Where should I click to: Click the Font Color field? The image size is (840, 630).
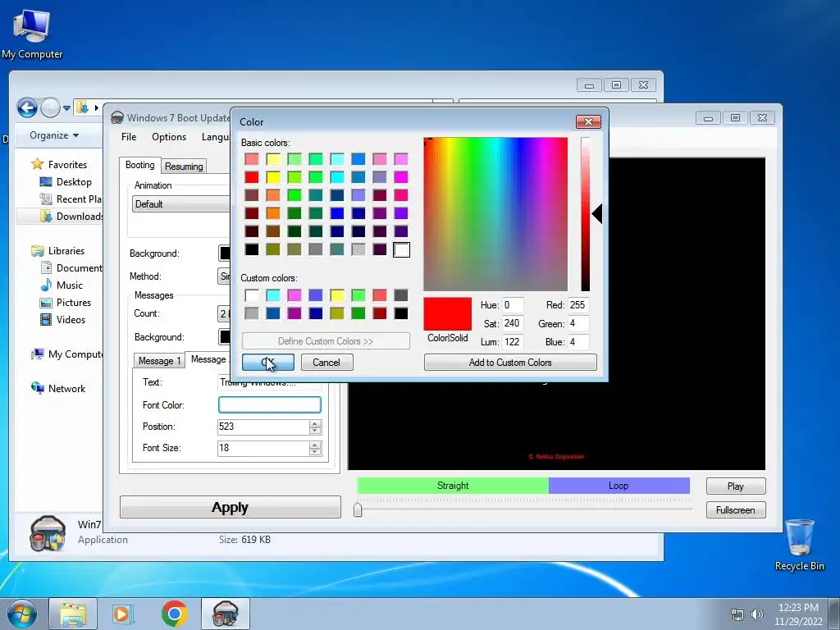click(x=269, y=404)
